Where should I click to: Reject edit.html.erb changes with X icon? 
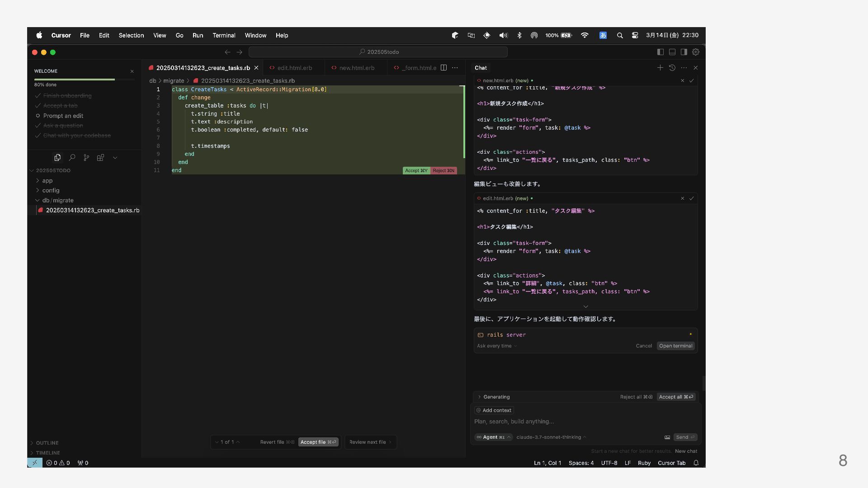pyautogui.click(x=683, y=198)
